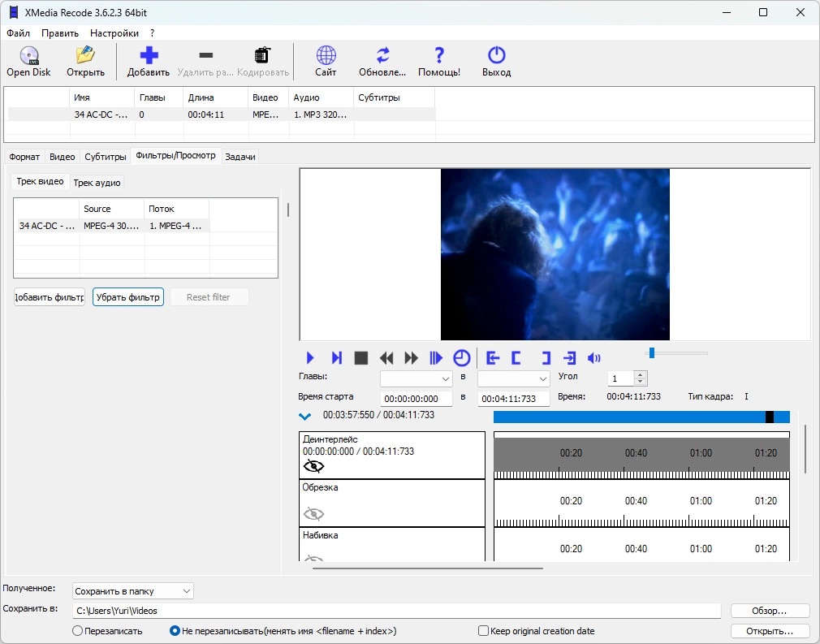The width and height of the screenshot is (820, 644).
Task: Toggle the Деинтерлейс eye visibility icon
Action: coord(313,466)
